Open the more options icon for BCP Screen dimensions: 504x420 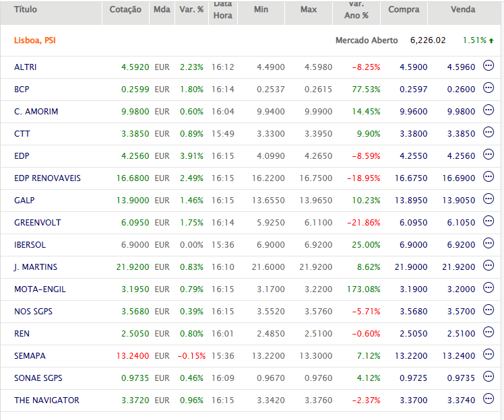click(489, 88)
